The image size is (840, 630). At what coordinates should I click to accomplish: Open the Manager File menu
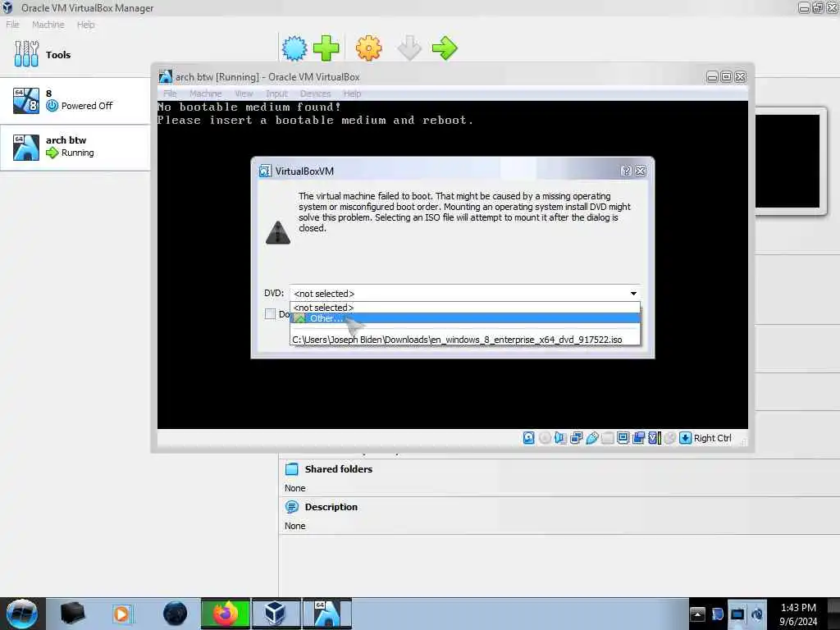[x=12, y=25]
